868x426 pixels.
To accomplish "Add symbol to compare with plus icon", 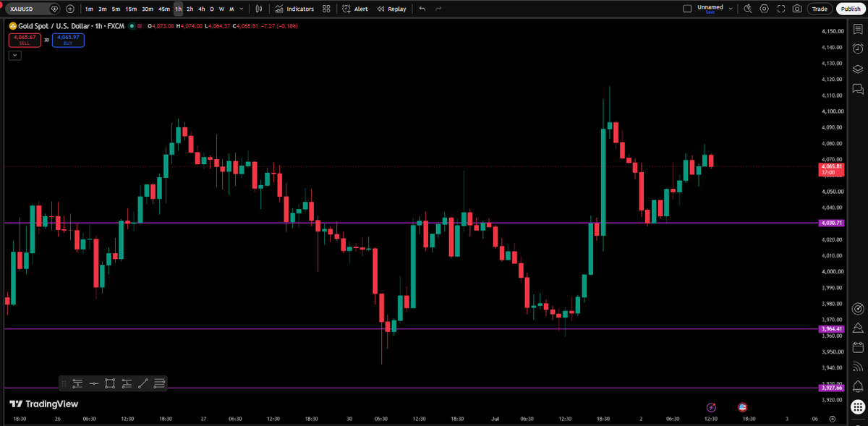I will coord(69,9).
